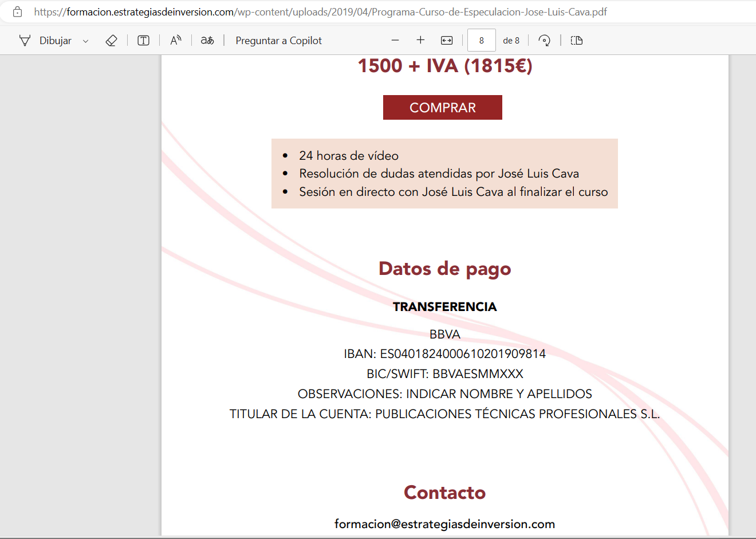This screenshot has height=539, width=756.
Task: Select the eraser tool
Action: coord(111,41)
